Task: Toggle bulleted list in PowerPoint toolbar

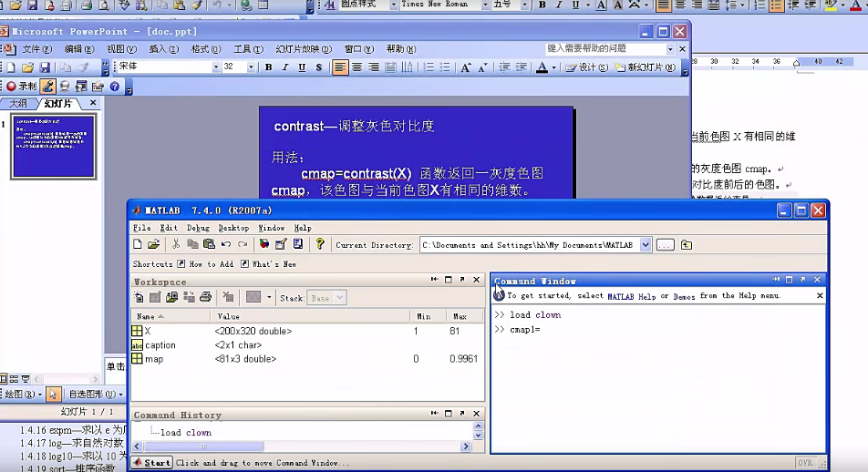Action: pyautogui.click(x=445, y=67)
